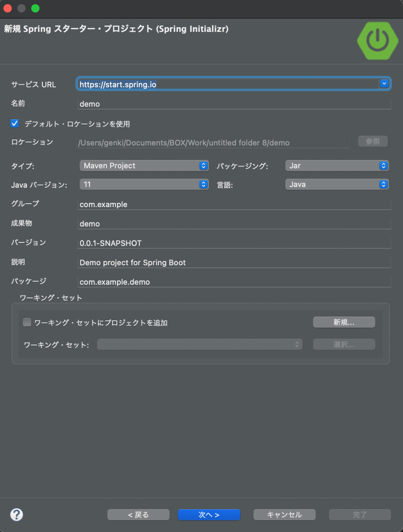The height and width of the screenshot is (532, 403).
Task: Click the < 戻る button
Action: coord(138,515)
